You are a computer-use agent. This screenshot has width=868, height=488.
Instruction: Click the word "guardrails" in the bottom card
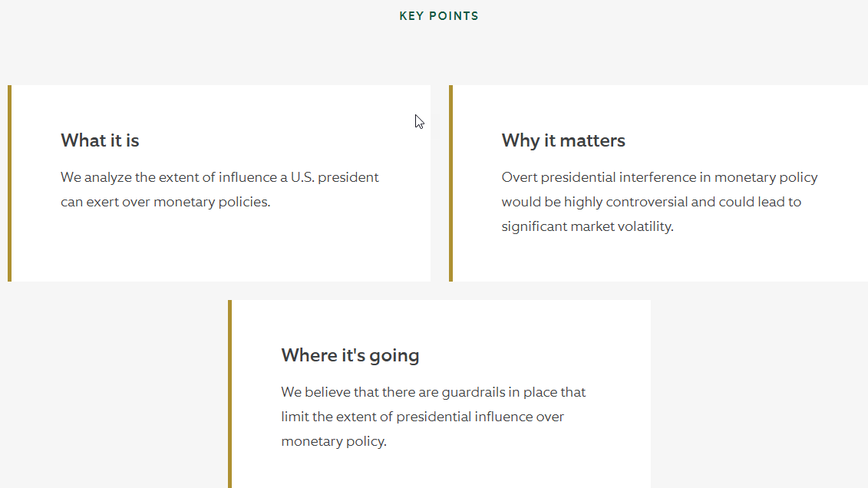tap(474, 392)
